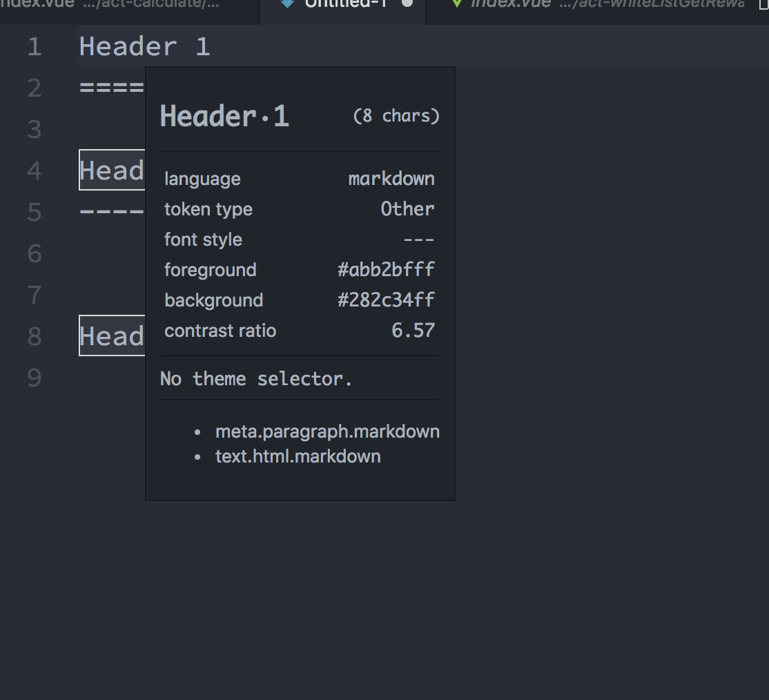Click the "----" underline on line 5
769x700 pixels.
[x=112, y=212]
